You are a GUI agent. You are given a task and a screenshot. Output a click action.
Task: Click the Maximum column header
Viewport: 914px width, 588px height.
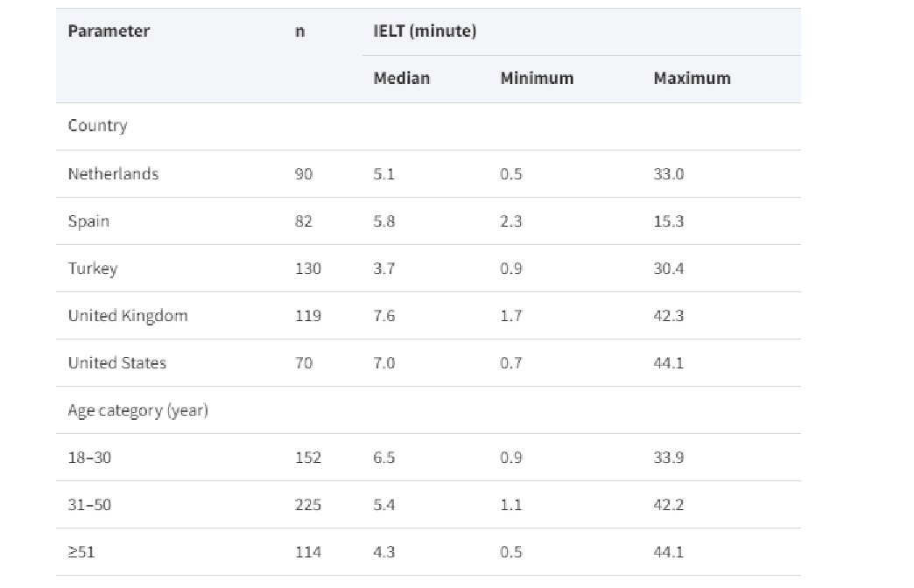[692, 79]
